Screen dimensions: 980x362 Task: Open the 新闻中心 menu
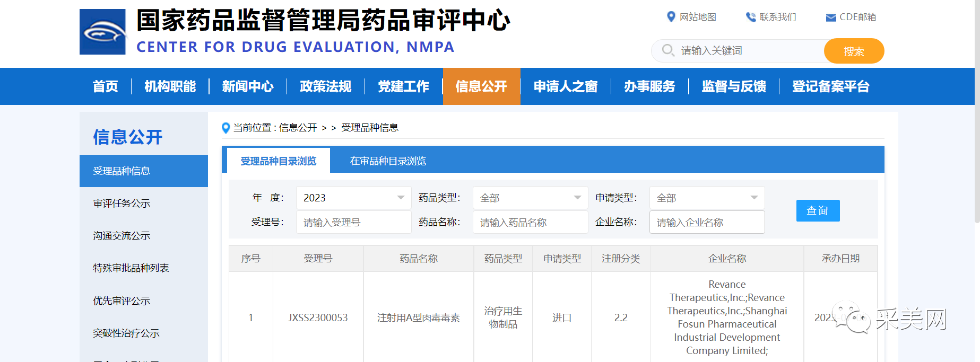[x=248, y=86]
